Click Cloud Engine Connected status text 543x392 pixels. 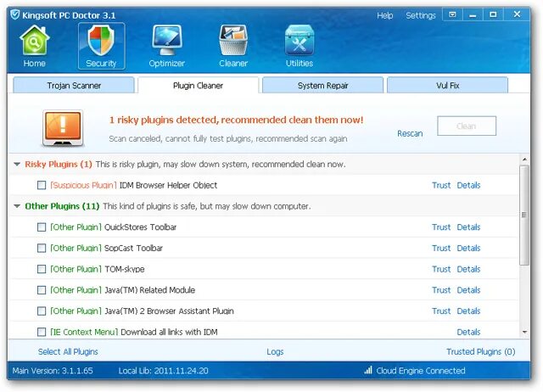pyautogui.click(x=421, y=371)
